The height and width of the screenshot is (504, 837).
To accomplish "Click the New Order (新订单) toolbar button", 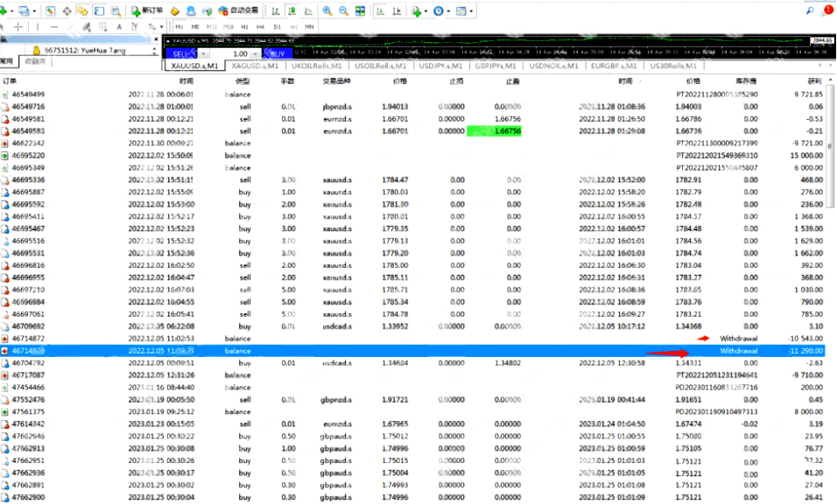I will (147, 10).
